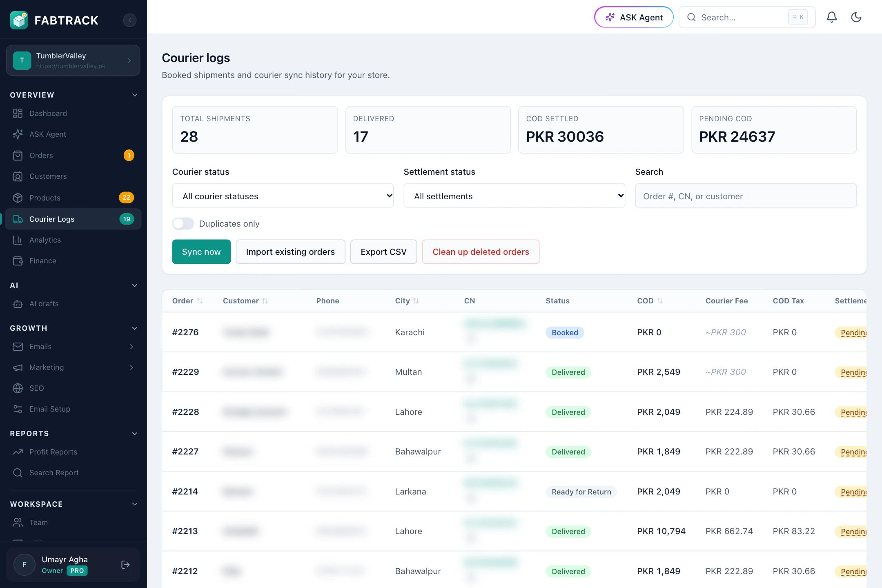Expand the Emails submenu arrow
882x588 pixels.
coord(131,347)
